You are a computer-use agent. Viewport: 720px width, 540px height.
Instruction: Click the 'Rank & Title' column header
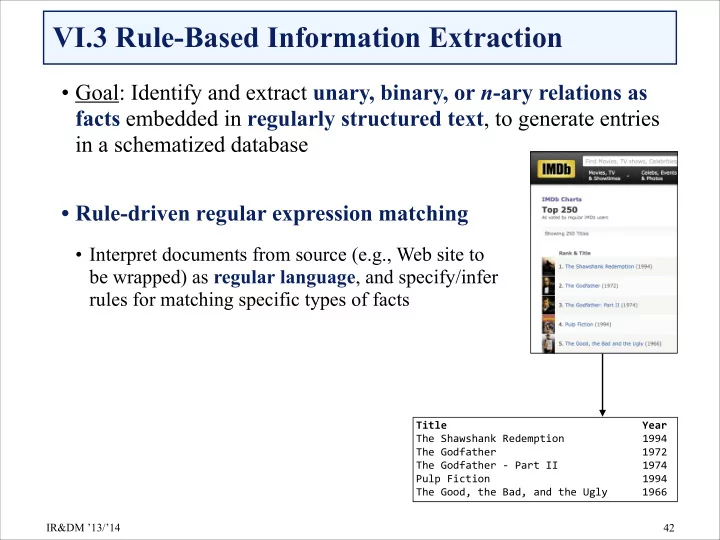coord(574,253)
